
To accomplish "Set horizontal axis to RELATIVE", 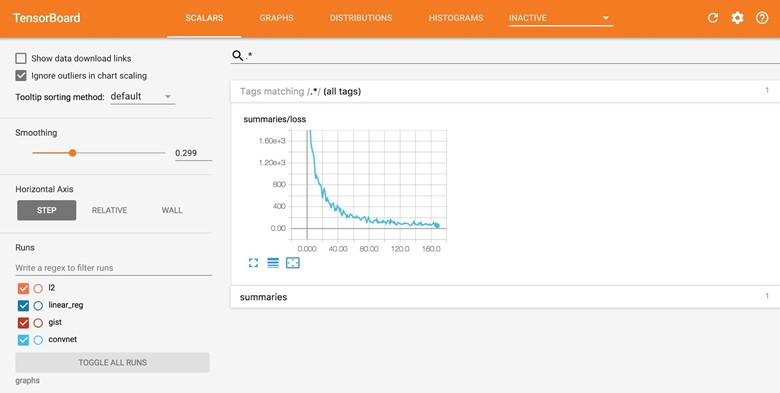I will coord(109,210).
